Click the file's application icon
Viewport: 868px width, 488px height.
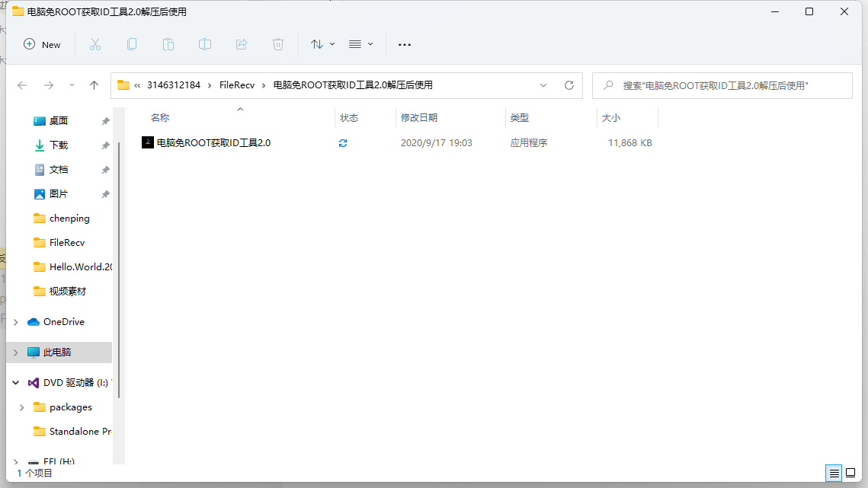(148, 142)
